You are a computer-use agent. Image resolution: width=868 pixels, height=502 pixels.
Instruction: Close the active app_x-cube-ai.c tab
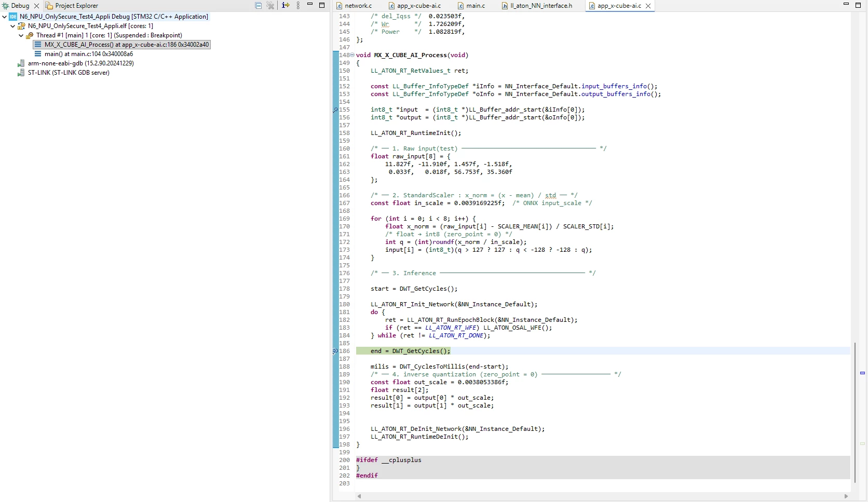point(648,6)
